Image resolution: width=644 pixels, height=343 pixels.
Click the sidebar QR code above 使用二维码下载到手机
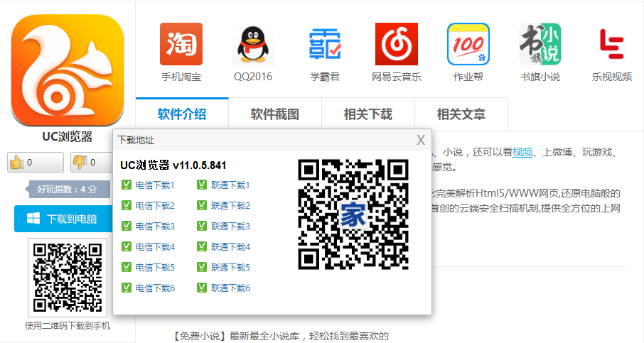(68, 278)
